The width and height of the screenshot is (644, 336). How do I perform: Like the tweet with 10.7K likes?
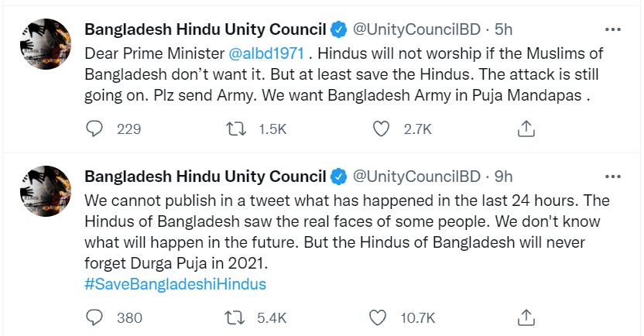click(379, 317)
